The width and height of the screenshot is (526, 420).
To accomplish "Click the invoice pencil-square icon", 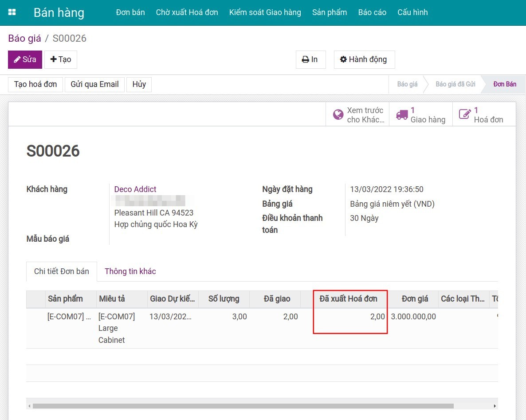I will coord(465,114).
